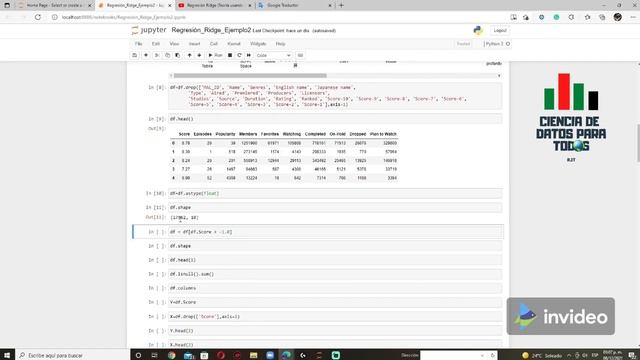The height and width of the screenshot is (360, 640).
Task: Open the Widgets menu
Action: (258, 44)
